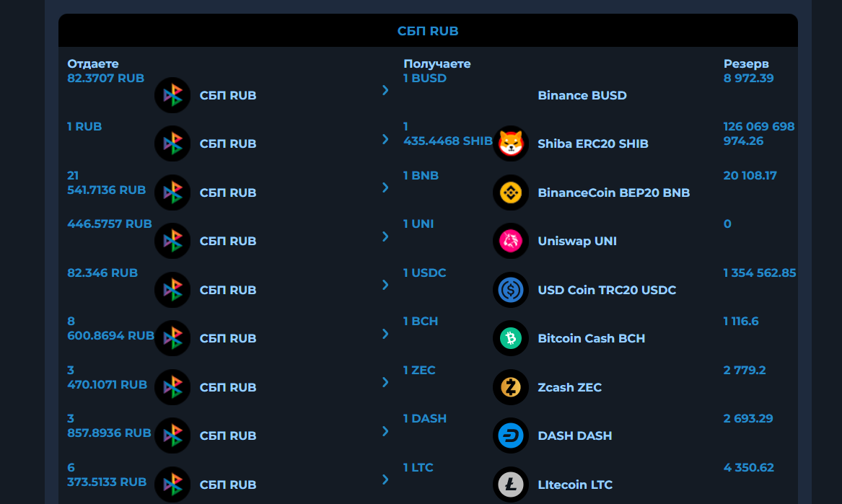842x504 pixels.
Task: Click the СБП logo in the Litecoin LTC row
Action: coord(172,484)
